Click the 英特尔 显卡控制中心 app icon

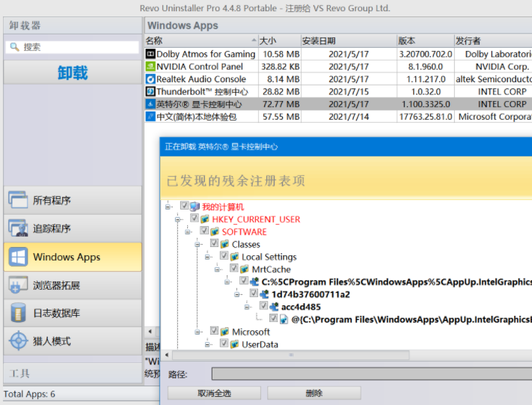click(150, 104)
